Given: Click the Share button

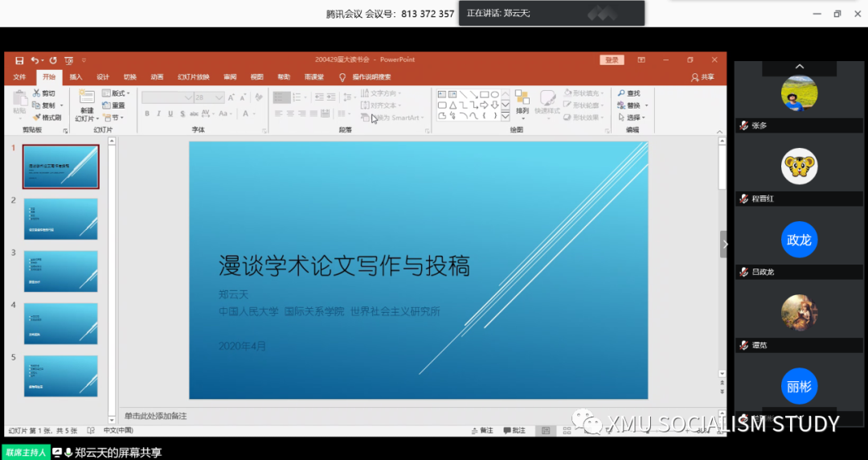Looking at the screenshot, I should (x=702, y=77).
